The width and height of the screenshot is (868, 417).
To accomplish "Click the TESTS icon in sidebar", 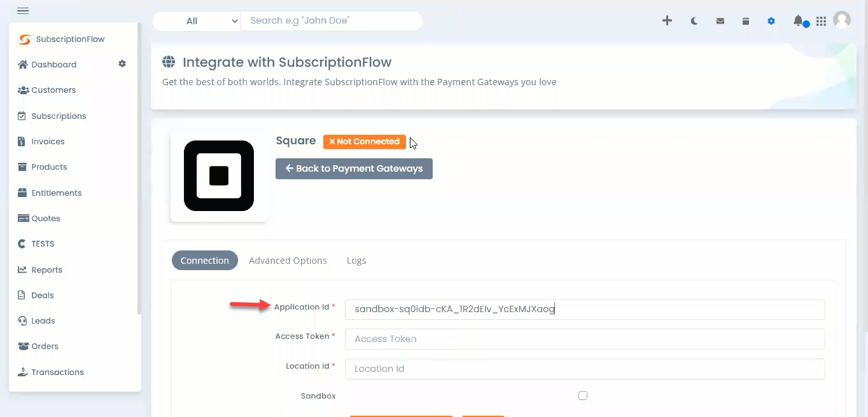I will (x=22, y=243).
